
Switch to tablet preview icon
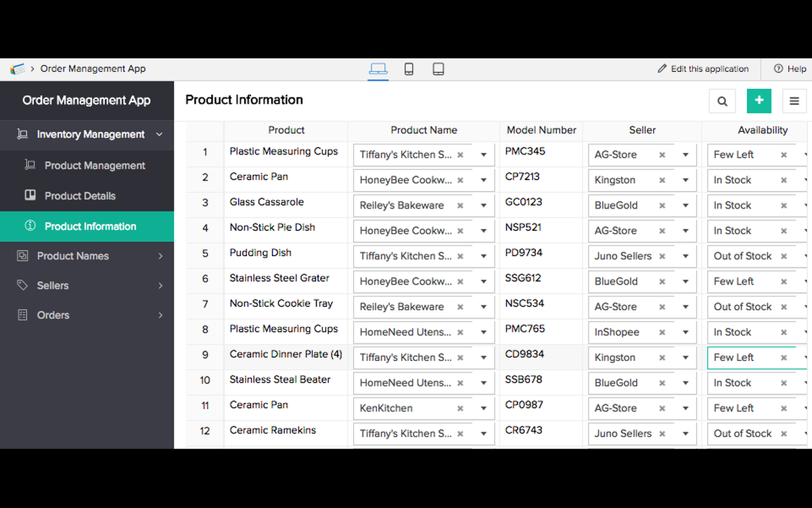[x=438, y=68]
